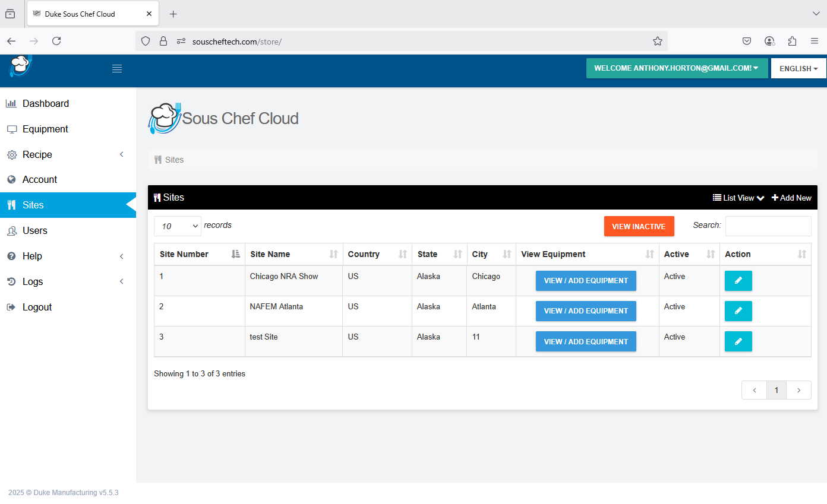Open Firefox application menu
The image size is (827, 504).
(x=815, y=41)
